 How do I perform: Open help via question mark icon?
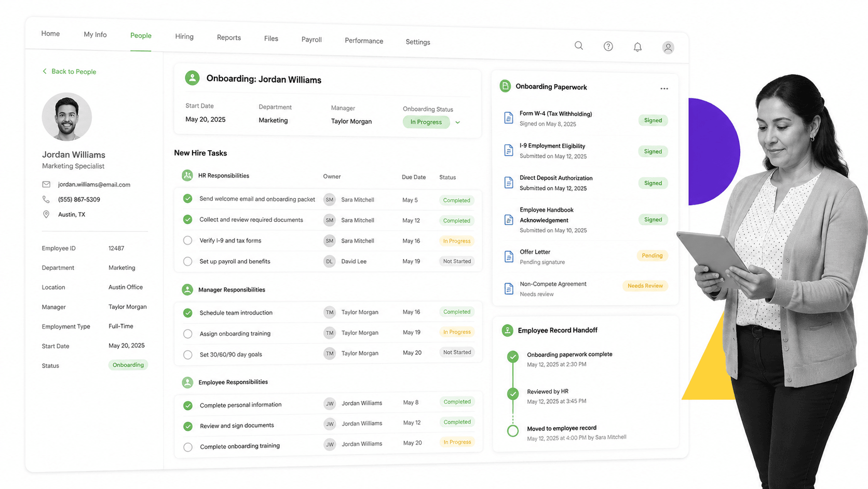(608, 46)
